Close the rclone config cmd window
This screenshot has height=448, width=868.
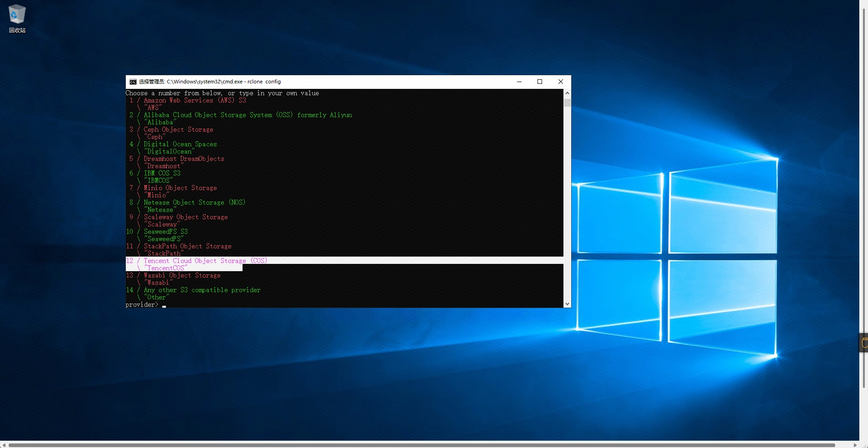tap(561, 82)
